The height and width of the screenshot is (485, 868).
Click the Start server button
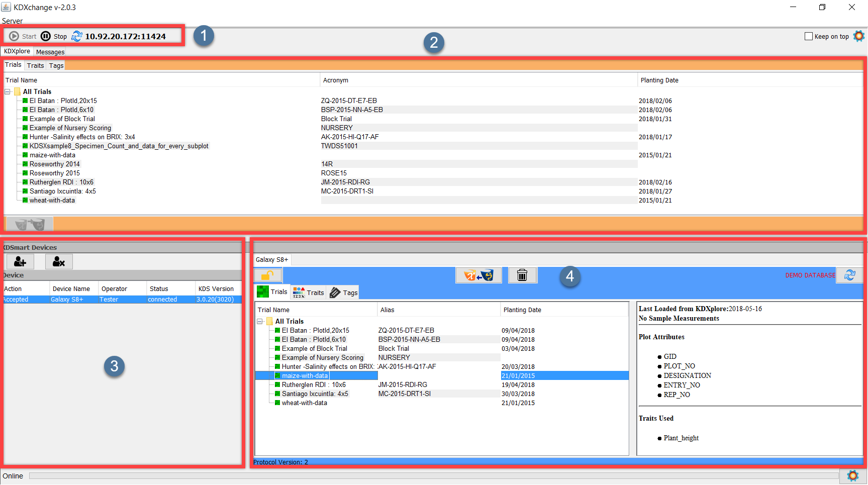[x=23, y=36]
